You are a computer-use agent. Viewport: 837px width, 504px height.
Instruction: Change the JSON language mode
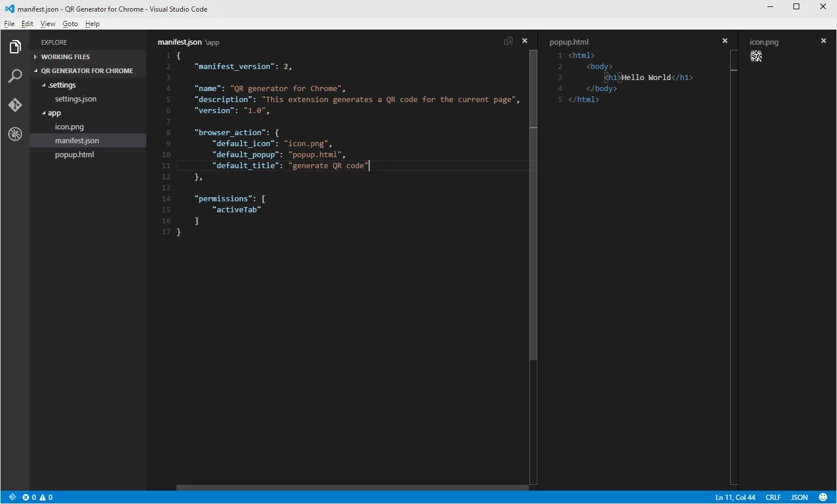[799, 498]
